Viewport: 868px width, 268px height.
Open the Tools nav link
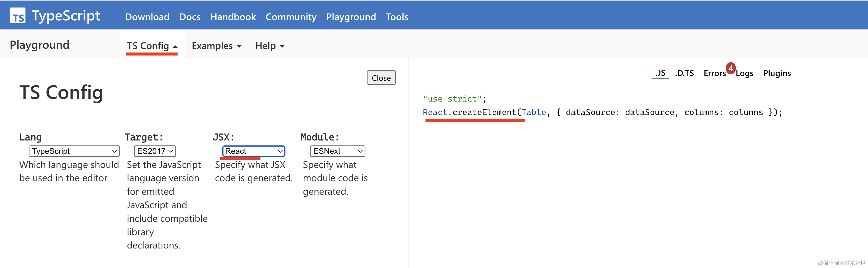pyautogui.click(x=397, y=17)
